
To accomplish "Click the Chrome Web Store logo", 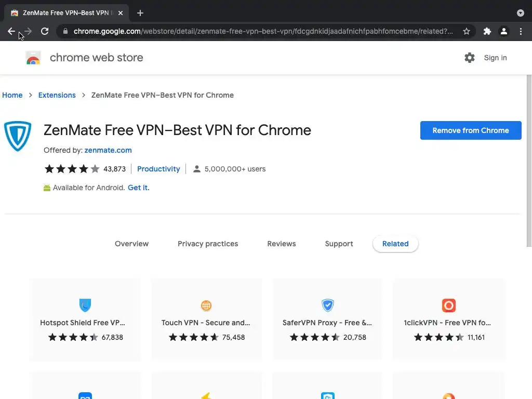I will [x=33, y=58].
